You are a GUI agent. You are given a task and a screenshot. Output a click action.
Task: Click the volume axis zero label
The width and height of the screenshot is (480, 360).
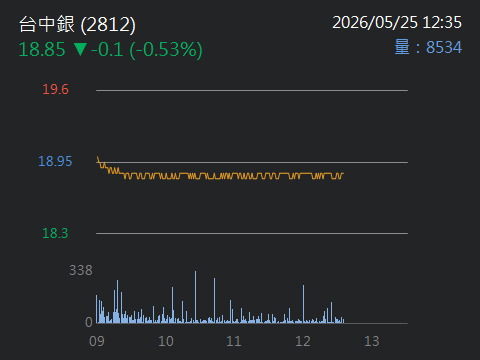click(x=89, y=322)
